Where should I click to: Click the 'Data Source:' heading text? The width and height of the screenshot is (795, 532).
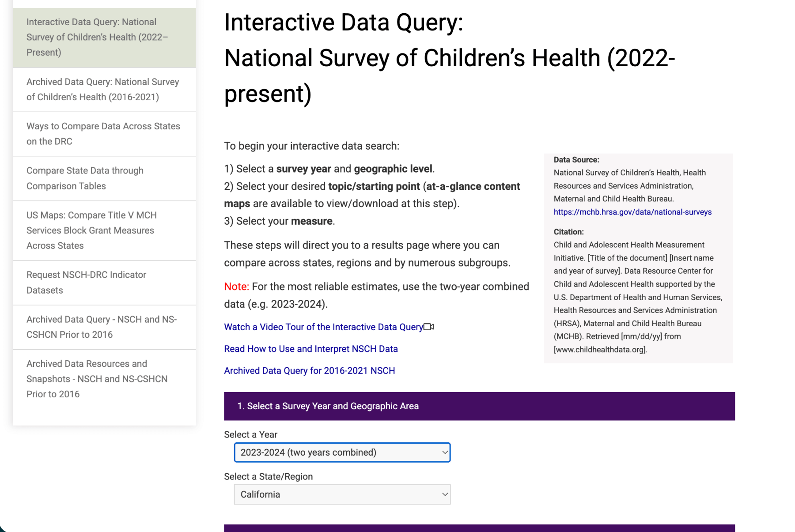point(576,160)
